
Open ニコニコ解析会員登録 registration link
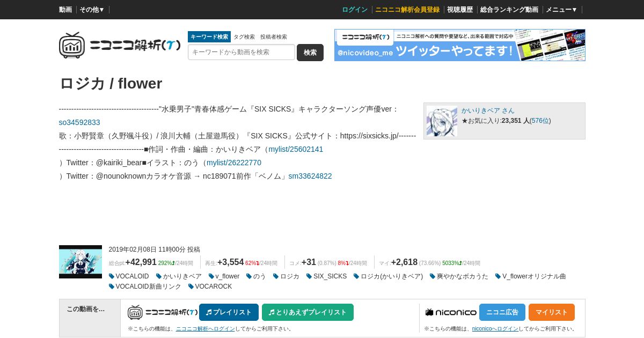tap(407, 10)
